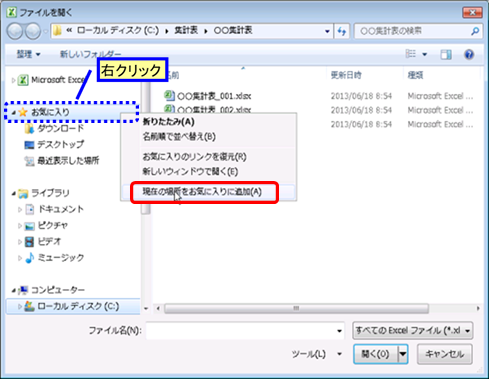Click the ピクチャ library icon

29,226
